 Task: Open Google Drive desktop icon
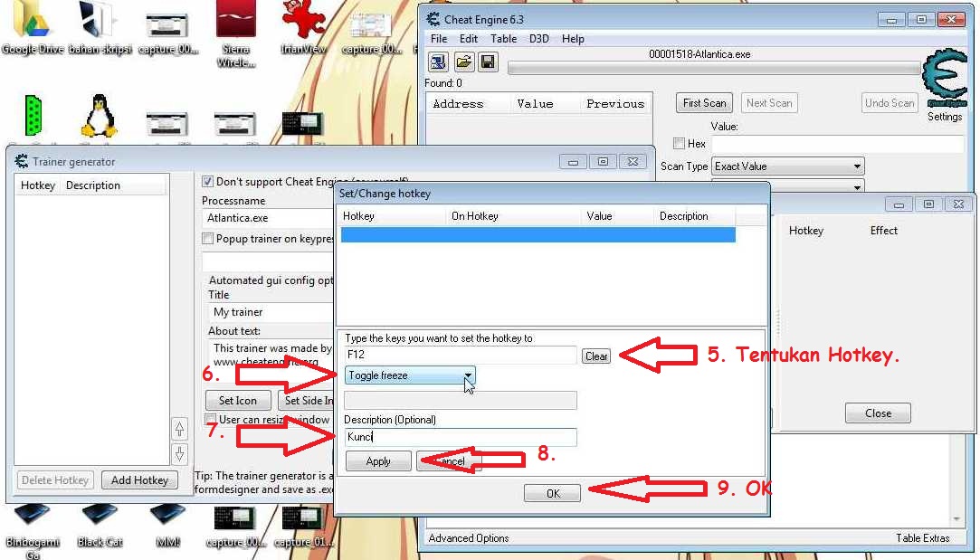click(32, 27)
